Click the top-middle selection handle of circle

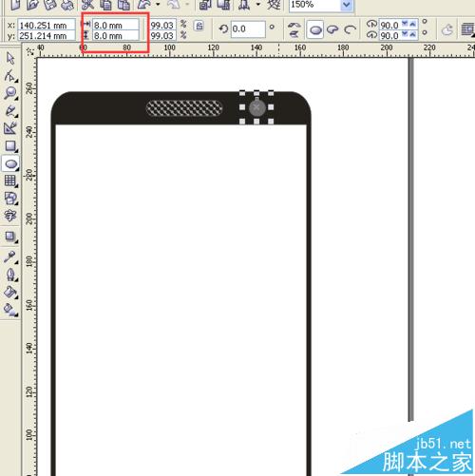click(256, 93)
